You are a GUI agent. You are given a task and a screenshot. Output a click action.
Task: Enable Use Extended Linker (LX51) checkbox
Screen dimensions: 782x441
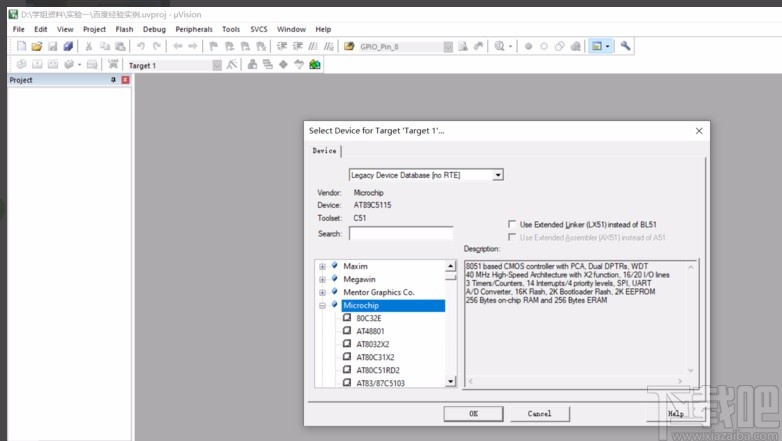point(512,224)
